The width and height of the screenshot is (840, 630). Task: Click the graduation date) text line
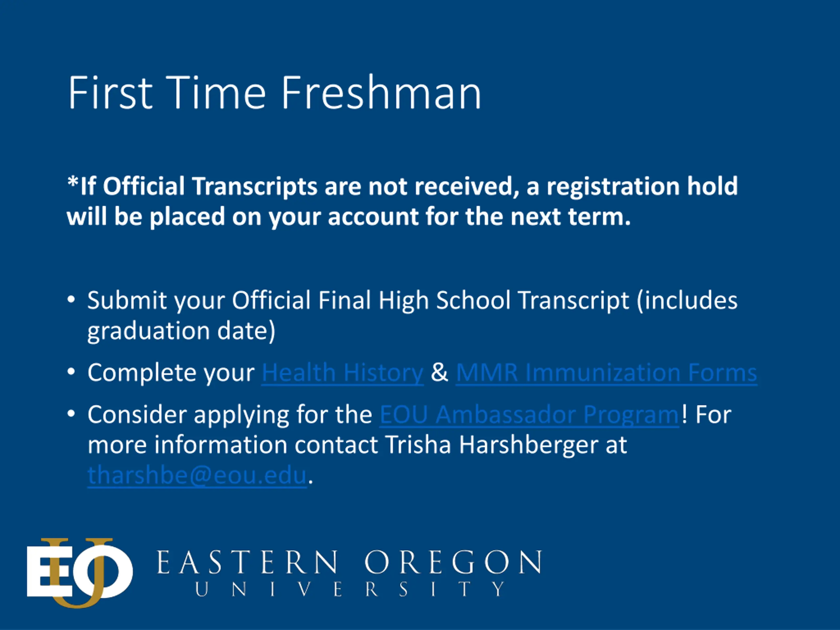(x=181, y=331)
